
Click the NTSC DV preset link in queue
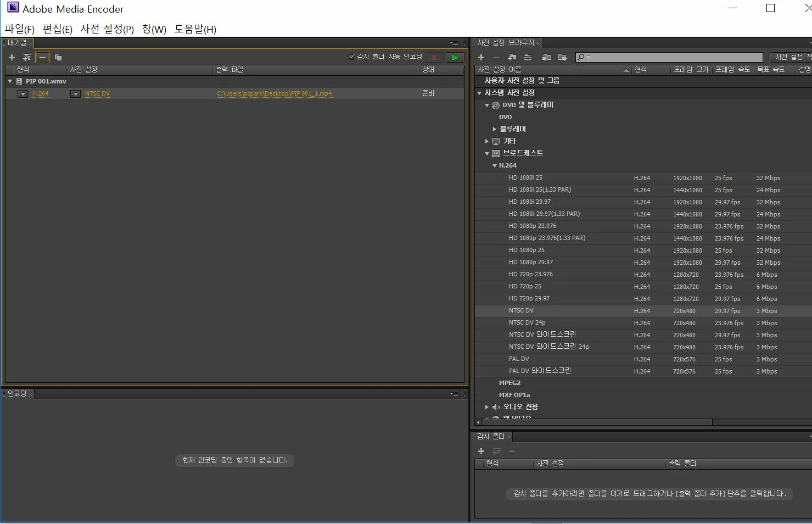coord(97,93)
